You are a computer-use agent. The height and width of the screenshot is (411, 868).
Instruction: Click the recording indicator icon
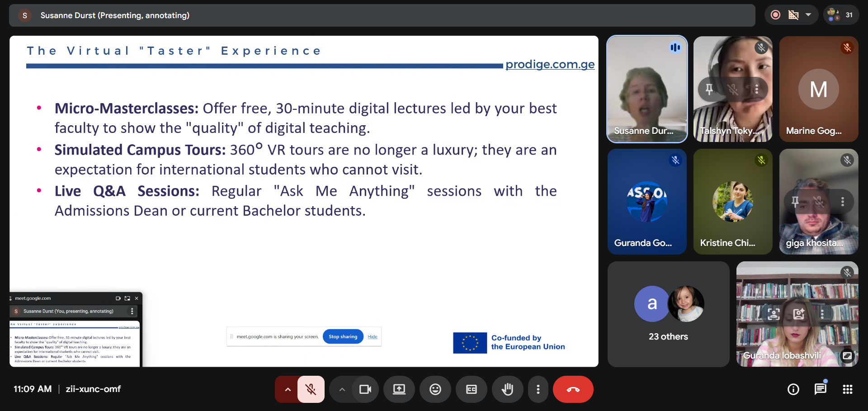coord(775,15)
